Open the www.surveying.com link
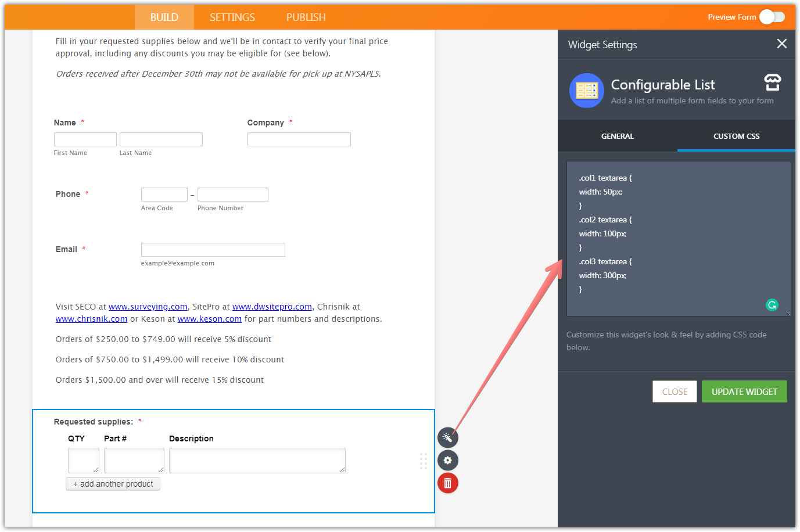800x532 pixels. pos(148,307)
